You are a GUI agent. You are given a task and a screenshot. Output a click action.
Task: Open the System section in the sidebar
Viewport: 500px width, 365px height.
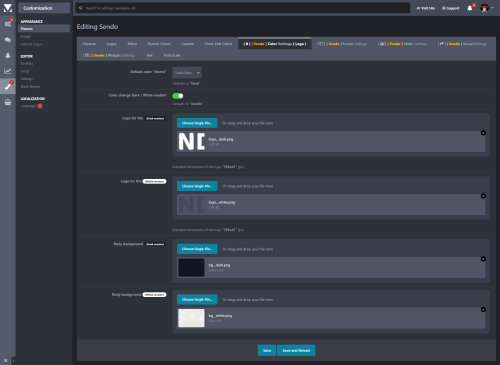(x=8, y=24)
